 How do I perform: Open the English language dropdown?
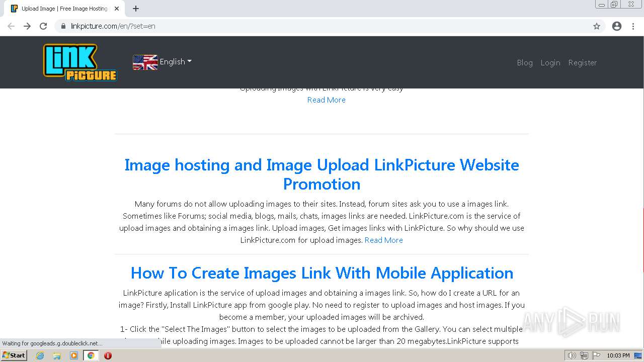(176, 62)
